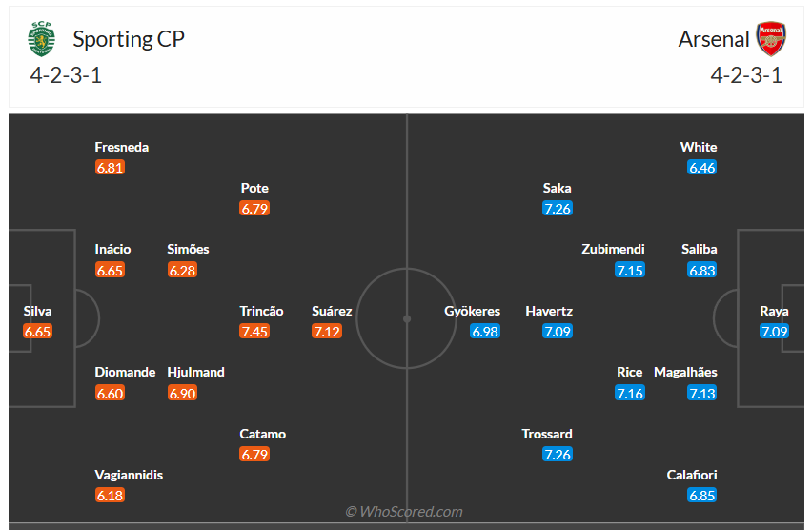Click the Arsenal club crest
Screen dimensions: 812x530
click(771, 39)
